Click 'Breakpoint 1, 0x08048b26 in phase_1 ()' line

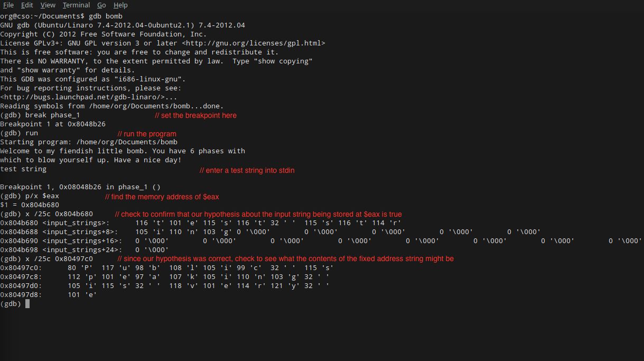[x=80, y=187]
